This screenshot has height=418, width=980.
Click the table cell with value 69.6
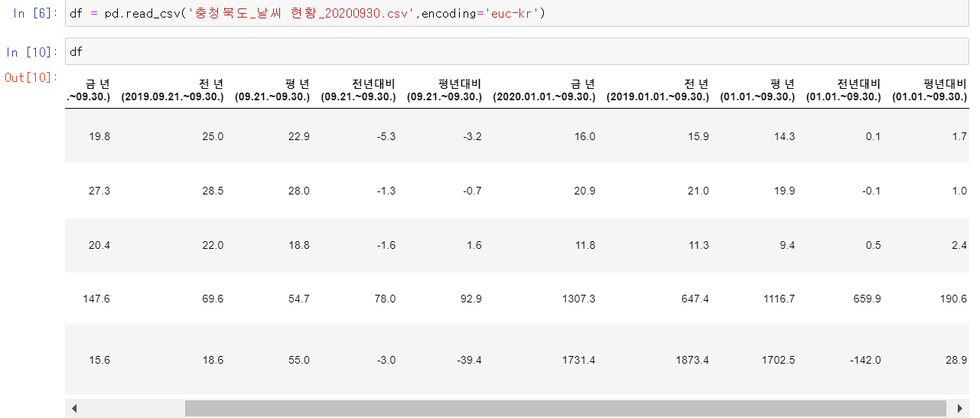point(213,299)
